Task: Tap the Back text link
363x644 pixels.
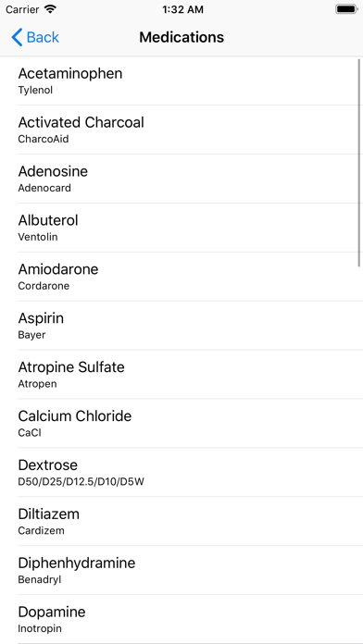Action: [43, 37]
